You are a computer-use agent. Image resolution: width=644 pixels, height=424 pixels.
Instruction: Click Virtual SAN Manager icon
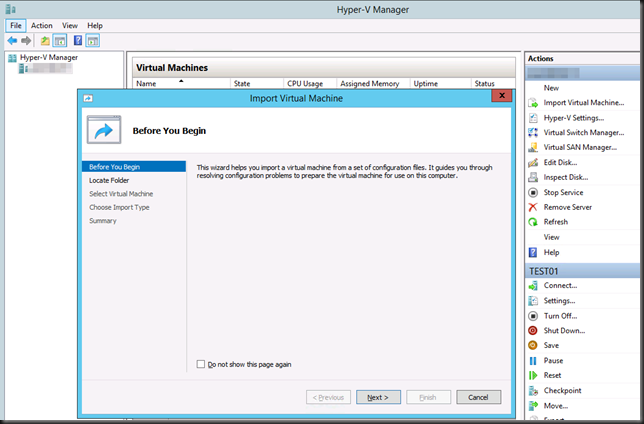(x=533, y=147)
